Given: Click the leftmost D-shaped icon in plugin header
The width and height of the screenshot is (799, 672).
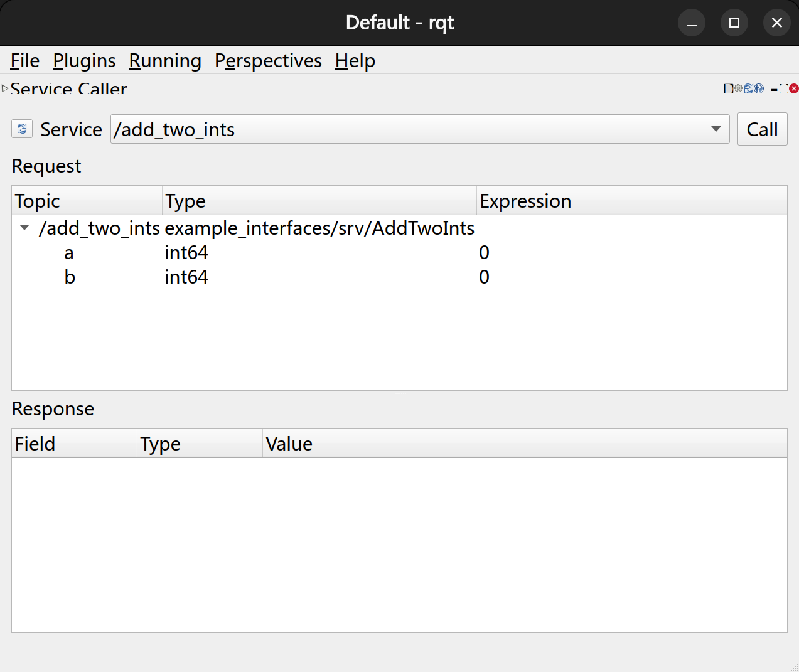Looking at the screenshot, I should coord(728,88).
